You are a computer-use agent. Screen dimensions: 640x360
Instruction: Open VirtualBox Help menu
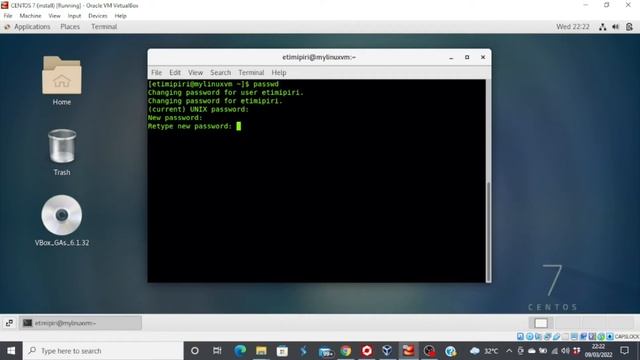120,16
